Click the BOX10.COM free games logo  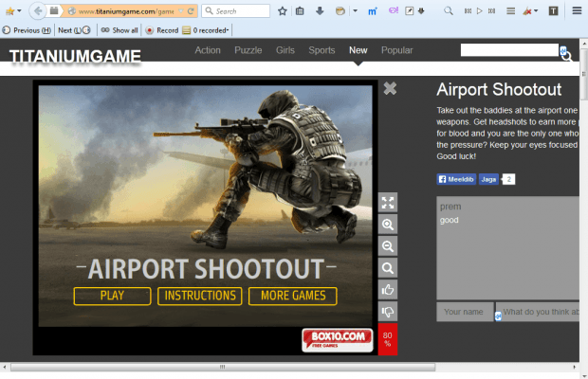click(338, 340)
